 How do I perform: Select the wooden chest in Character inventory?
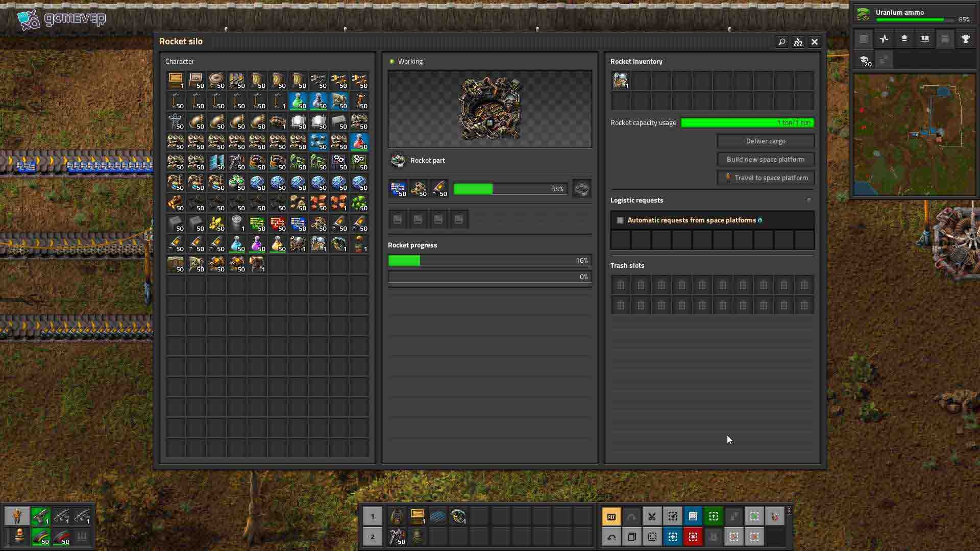coord(176,81)
